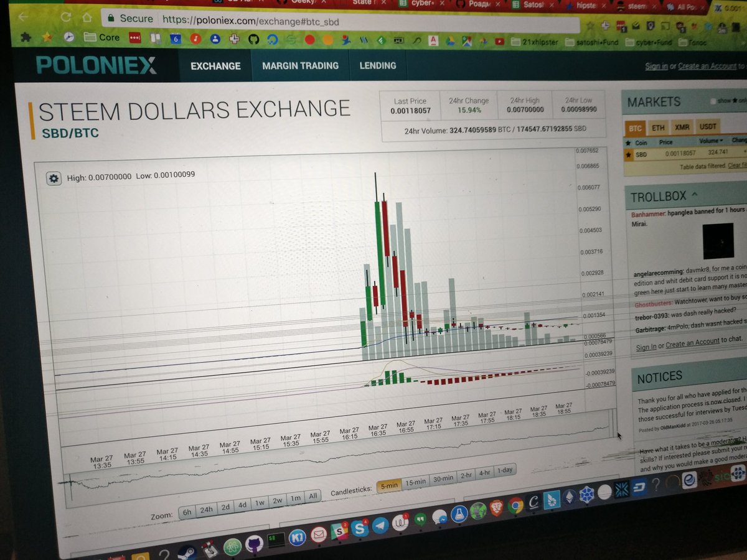747x560 pixels.
Task: Open chart settings gear icon
Action: point(54,179)
